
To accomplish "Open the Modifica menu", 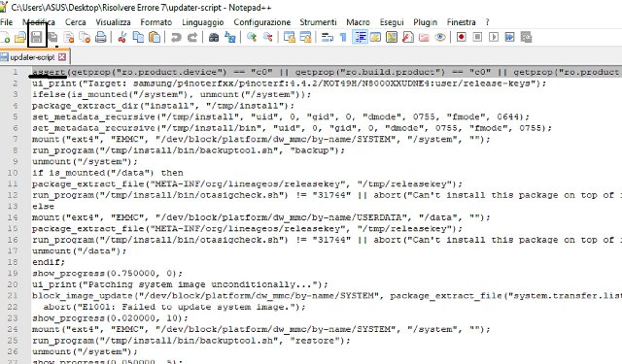I will point(39,22).
